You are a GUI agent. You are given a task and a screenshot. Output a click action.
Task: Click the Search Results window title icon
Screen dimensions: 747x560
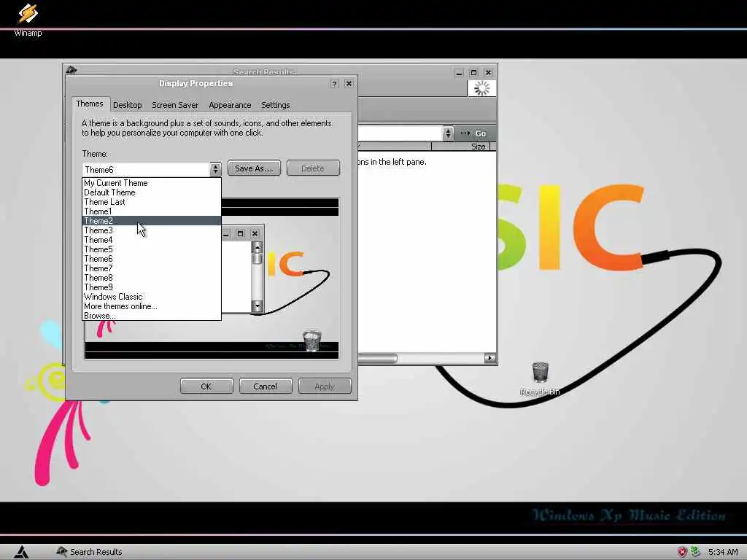(x=71, y=71)
